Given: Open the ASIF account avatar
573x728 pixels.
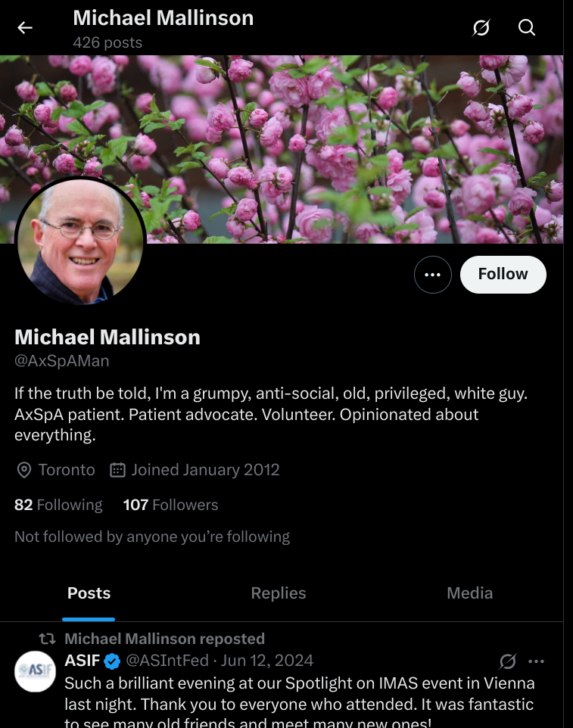Looking at the screenshot, I should (x=36, y=671).
